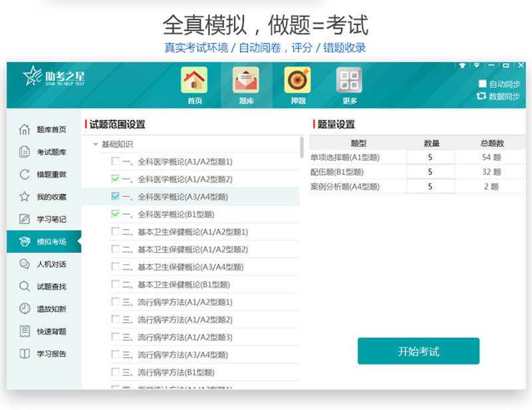532x410 pixels.
Task: Click the 模拟考场 graduation cap icon
Action: click(x=25, y=242)
